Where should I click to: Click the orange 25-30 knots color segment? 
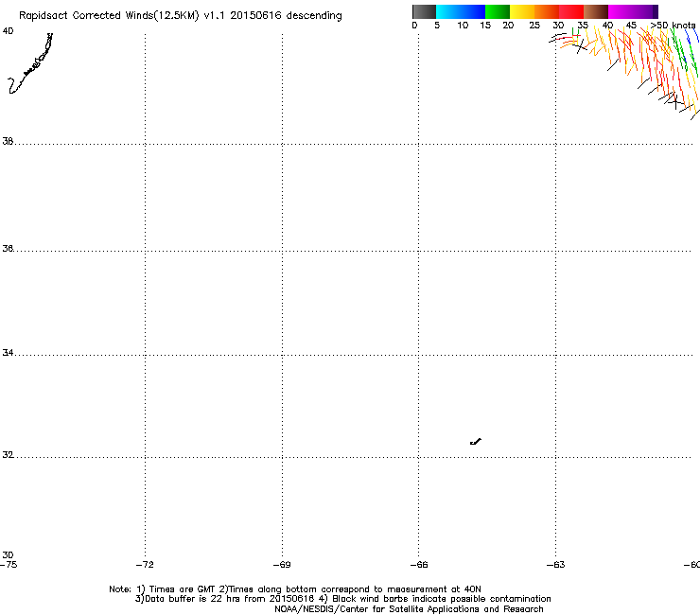click(547, 11)
